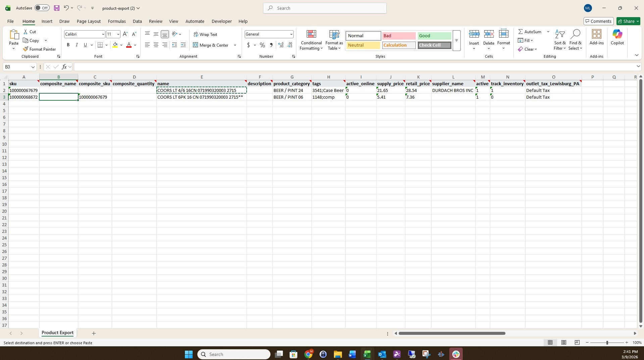644x360 pixels.
Task: Click the Undo arrow icon
Action: click(66, 8)
